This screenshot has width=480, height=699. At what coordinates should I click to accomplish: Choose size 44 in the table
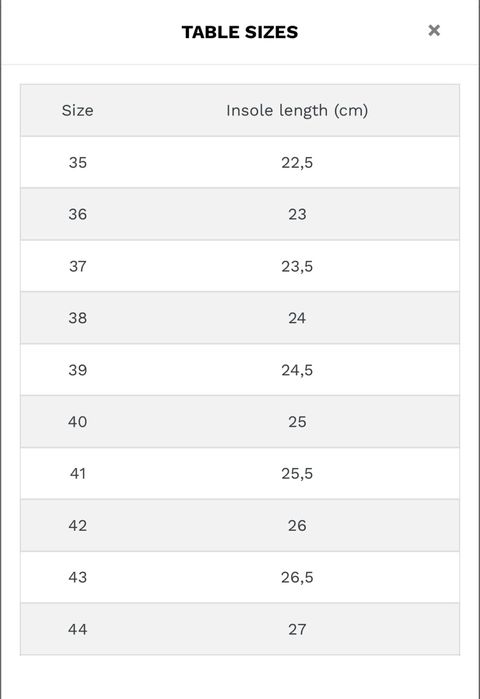click(78, 629)
